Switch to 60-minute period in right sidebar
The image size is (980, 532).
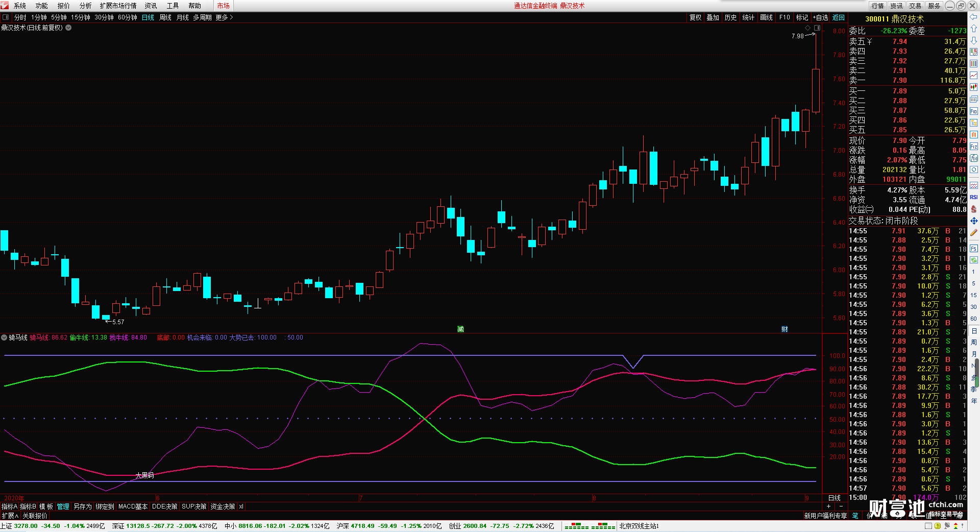(973, 319)
